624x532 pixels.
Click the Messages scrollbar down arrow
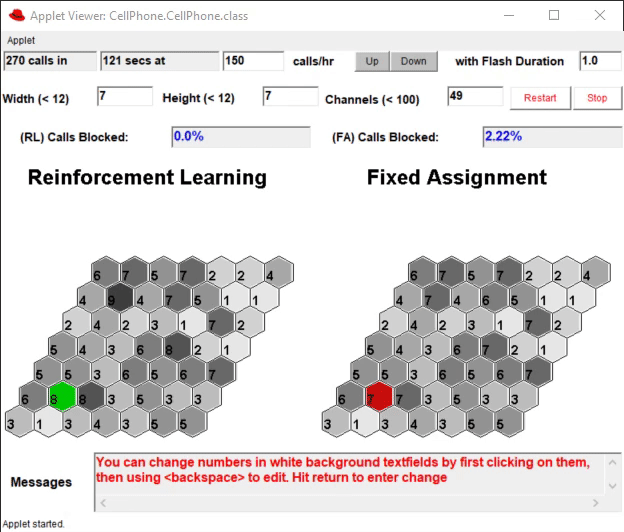[x=613, y=485]
